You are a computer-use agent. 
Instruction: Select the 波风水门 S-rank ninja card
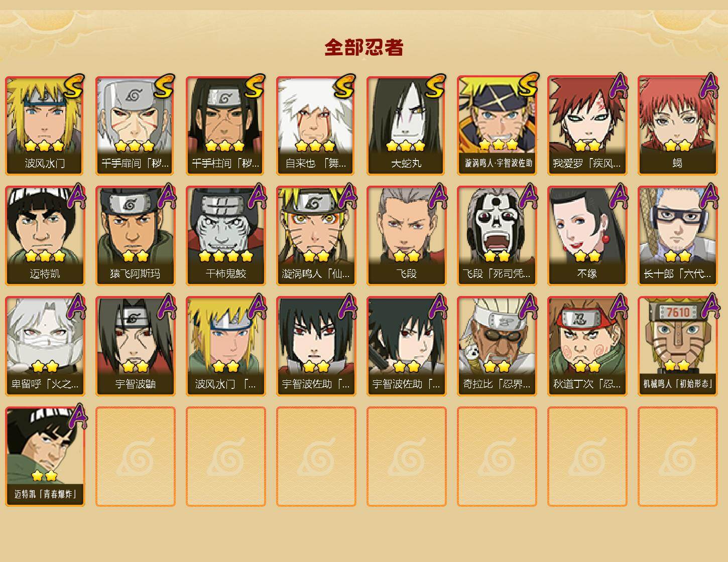(x=45, y=125)
